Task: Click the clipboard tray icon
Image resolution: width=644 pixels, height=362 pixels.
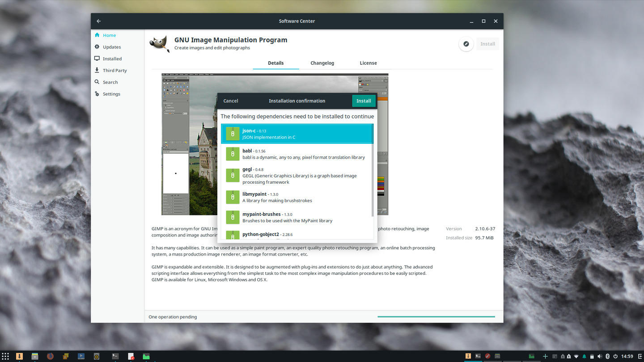Action: pos(592,356)
